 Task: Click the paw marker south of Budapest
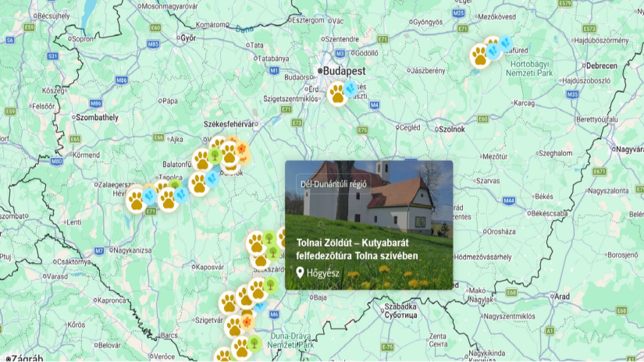pos(337,94)
